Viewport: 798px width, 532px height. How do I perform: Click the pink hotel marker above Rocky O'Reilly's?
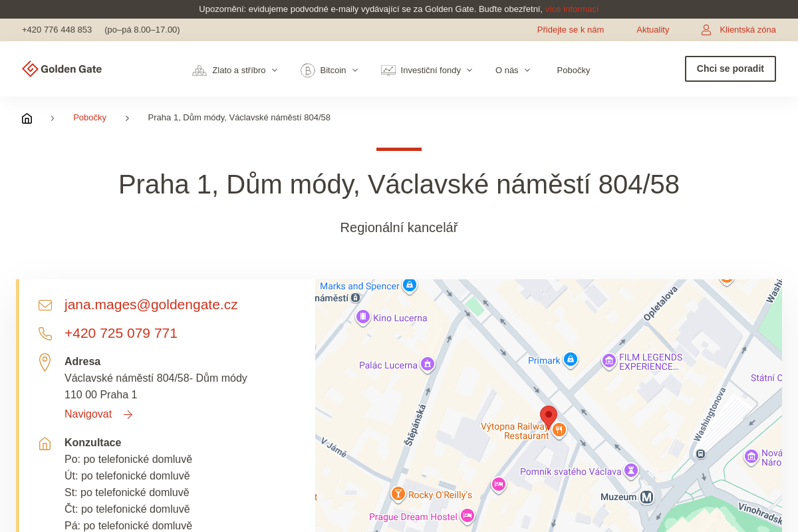[499, 484]
